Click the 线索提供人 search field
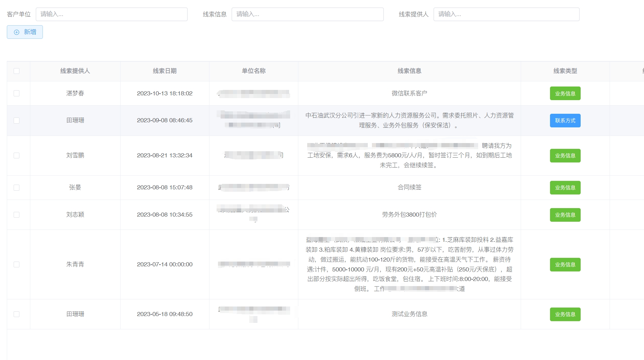This screenshot has width=644, height=360. [506, 14]
